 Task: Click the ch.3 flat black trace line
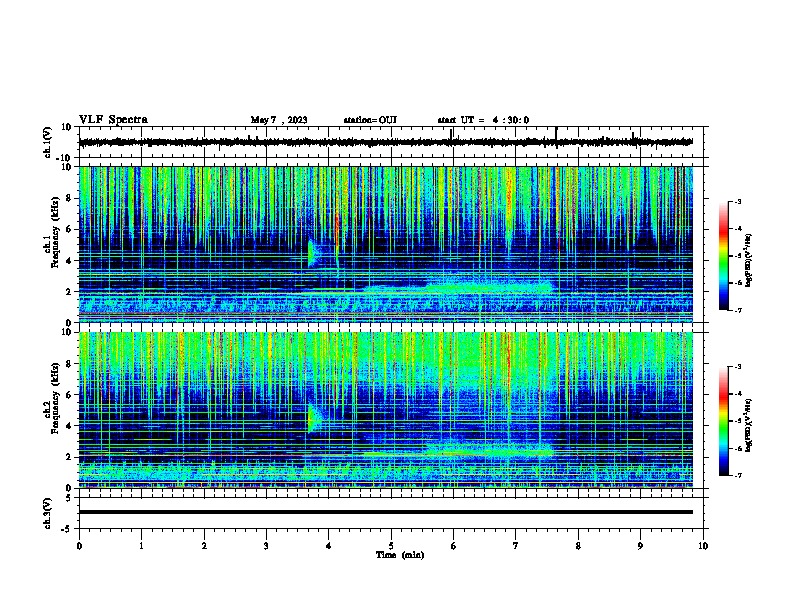coord(386,512)
